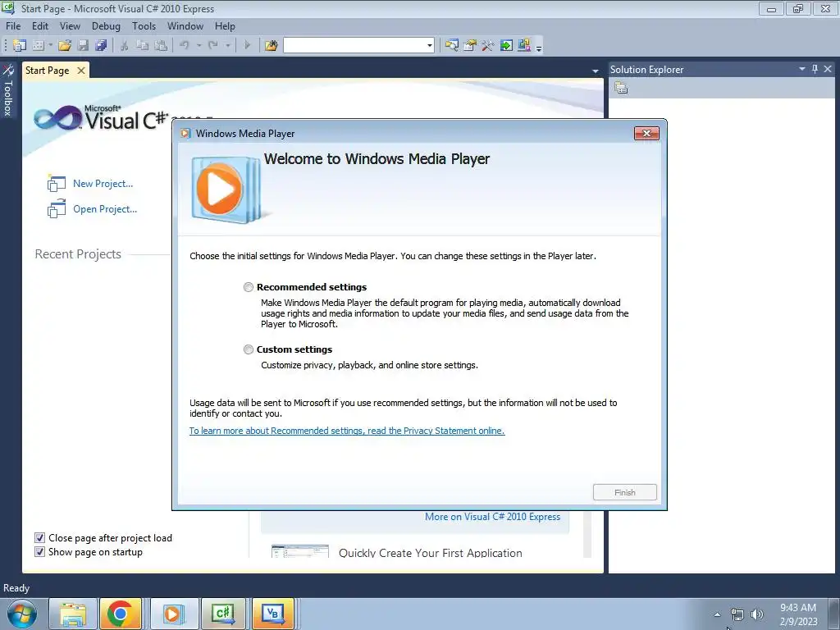Open the Tools menu
This screenshot has width=840, height=630.
tap(144, 25)
